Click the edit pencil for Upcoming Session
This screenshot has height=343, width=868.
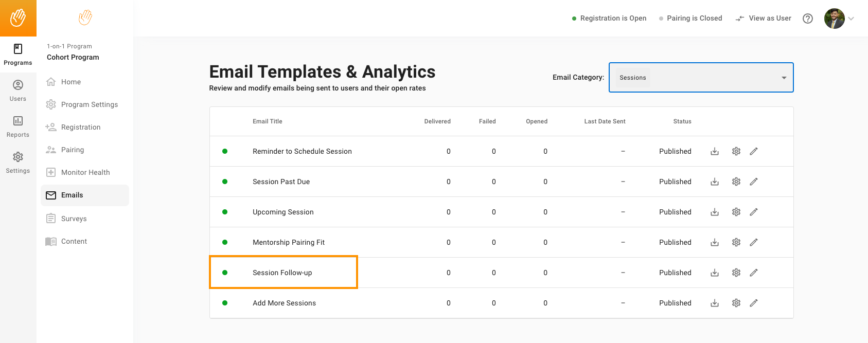tap(754, 212)
